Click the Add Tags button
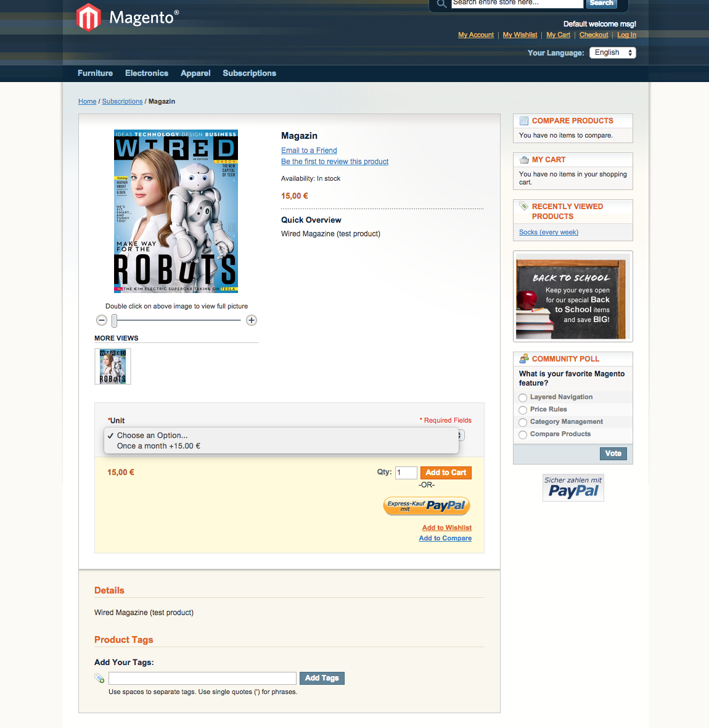Screen dimensions: 709x728 coord(322,678)
